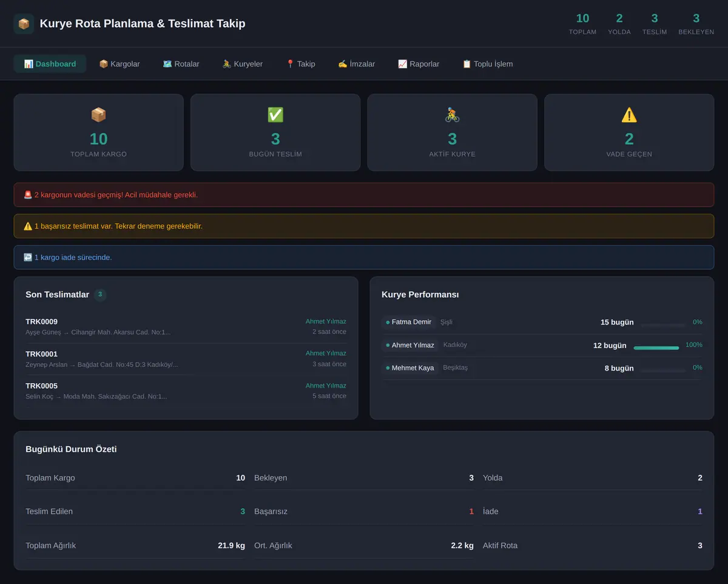The height and width of the screenshot is (584, 728).
Task: Click the Son Teslimatlar count badge
Action: (100, 295)
